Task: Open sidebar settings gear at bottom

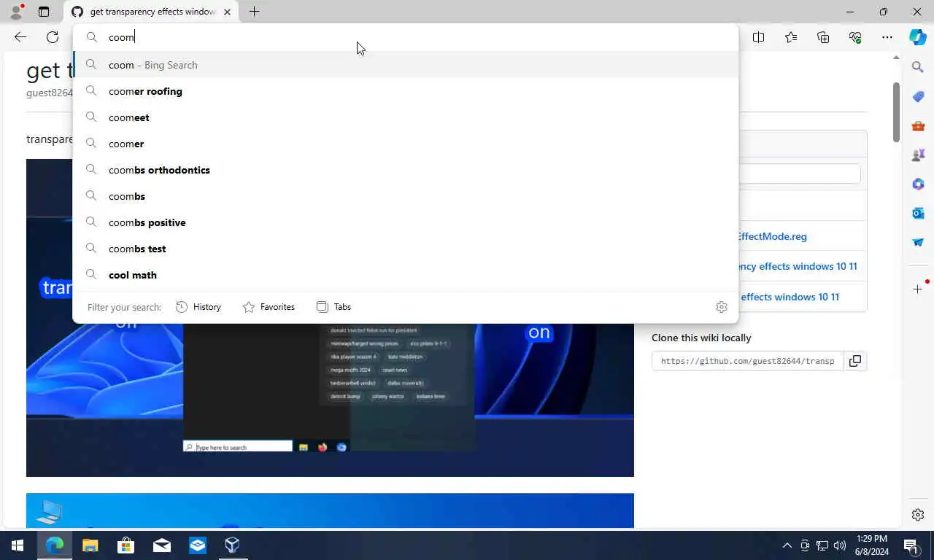Action: 918,515
